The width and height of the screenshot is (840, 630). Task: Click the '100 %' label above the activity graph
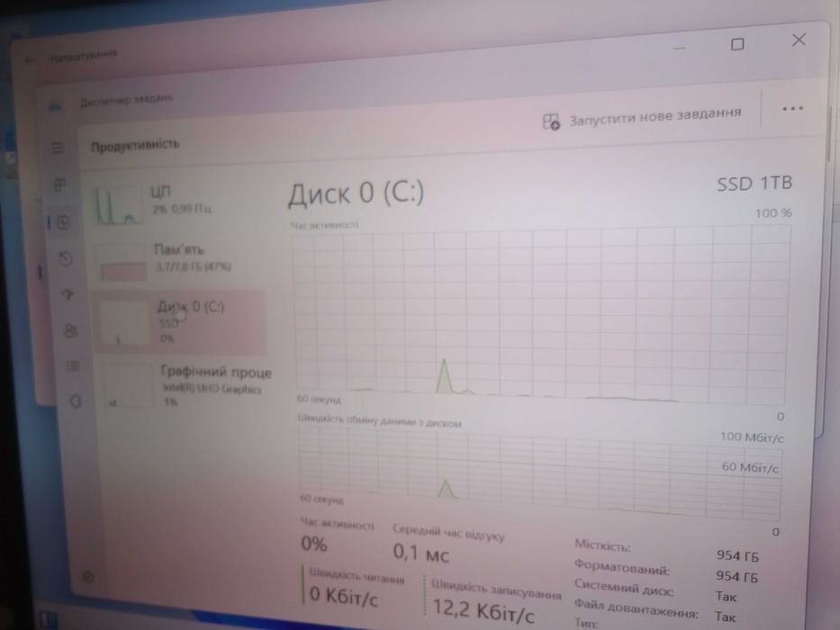773,213
